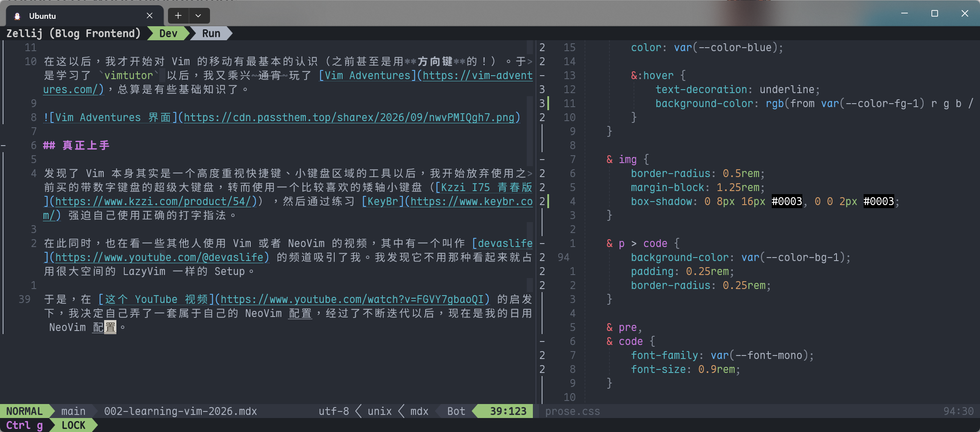This screenshot has width=980, height=432.
Task: Click the Zellij (Blog Frontend) session name
Action: [73, 33]
